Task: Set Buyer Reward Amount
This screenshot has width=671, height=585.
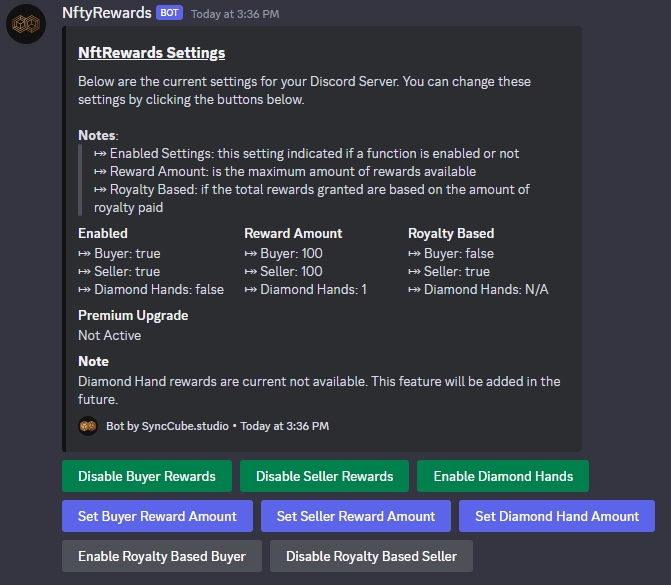Action: pyautogui.click(x=157, y=516)
